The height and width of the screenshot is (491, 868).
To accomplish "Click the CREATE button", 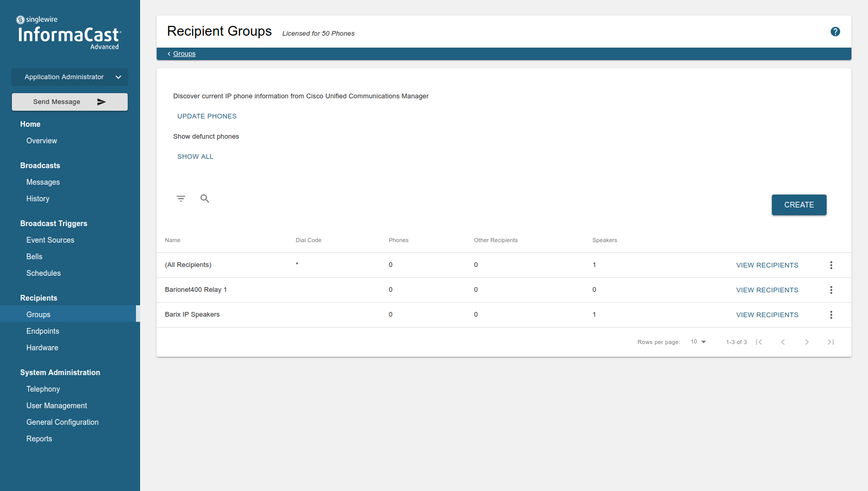I will point(799,204).
